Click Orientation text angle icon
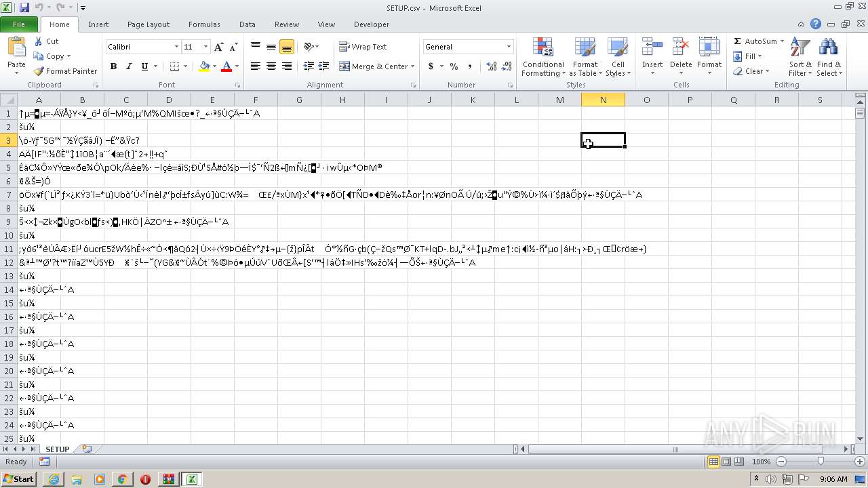This screenshot has width=868, height=488. (x=309, y=47)
